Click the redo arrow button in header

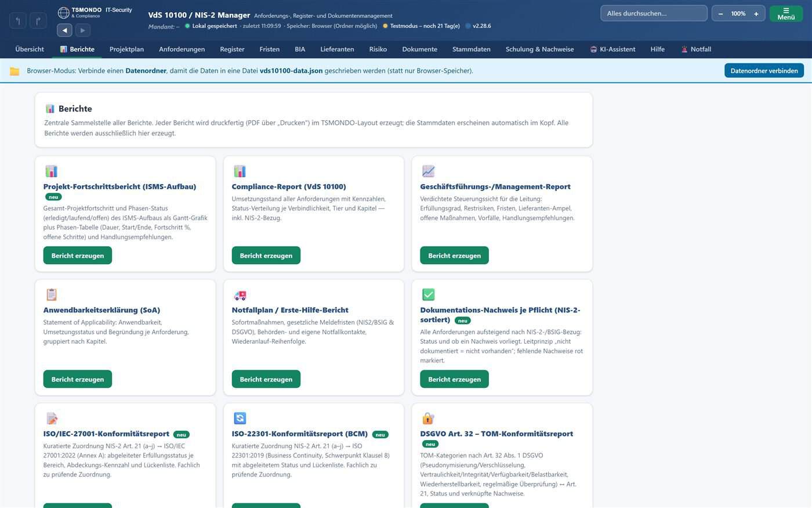pos(38,21)
